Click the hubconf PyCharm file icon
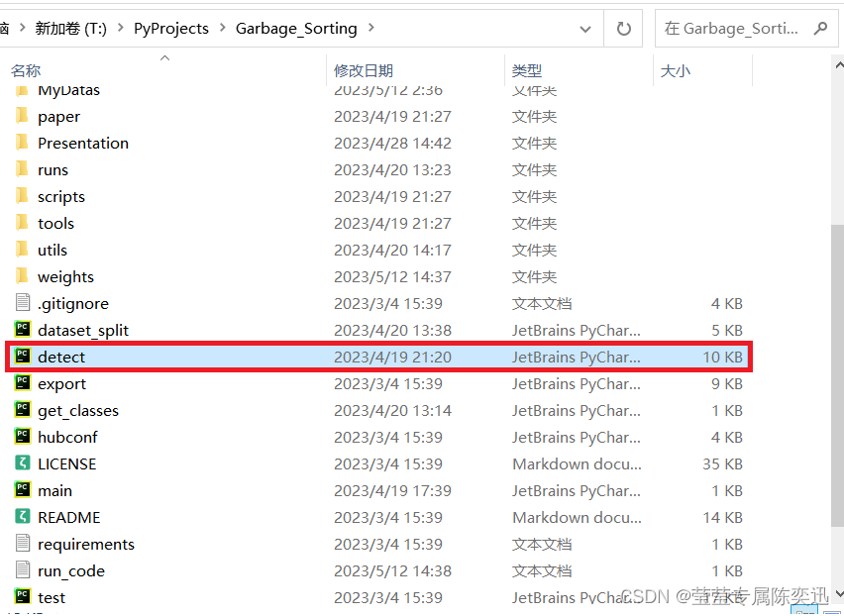Image resolution: width=844 pixels, height=616 pixels. [23, 437]
